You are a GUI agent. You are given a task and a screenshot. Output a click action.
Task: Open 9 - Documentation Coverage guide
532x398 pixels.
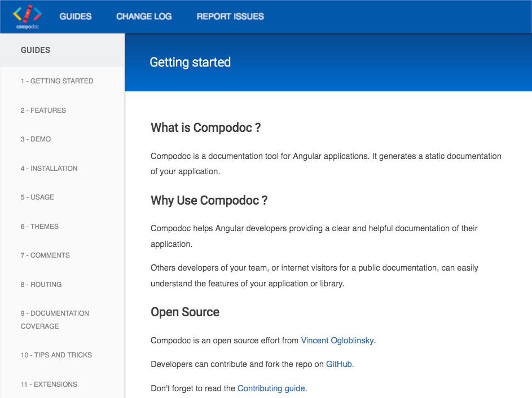[55, 320]
